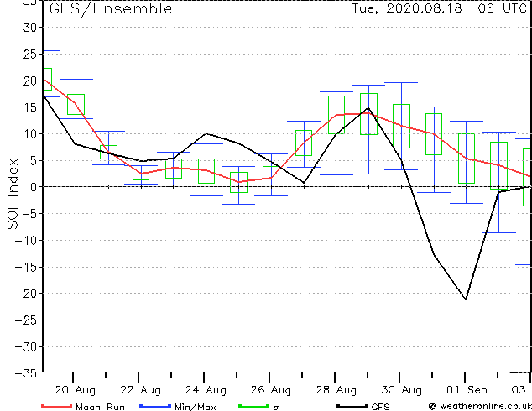Click the Min/Max legend label

[x=196, y=407]
